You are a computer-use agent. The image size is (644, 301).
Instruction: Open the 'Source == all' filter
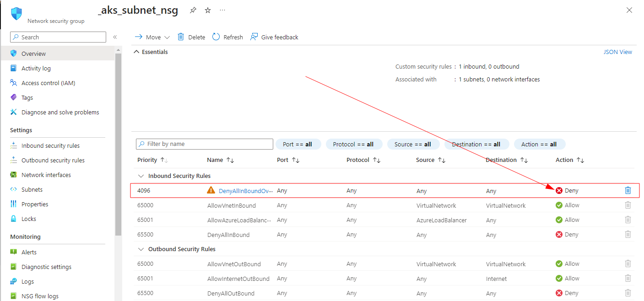pyautogui.click(x=413, y=144)
